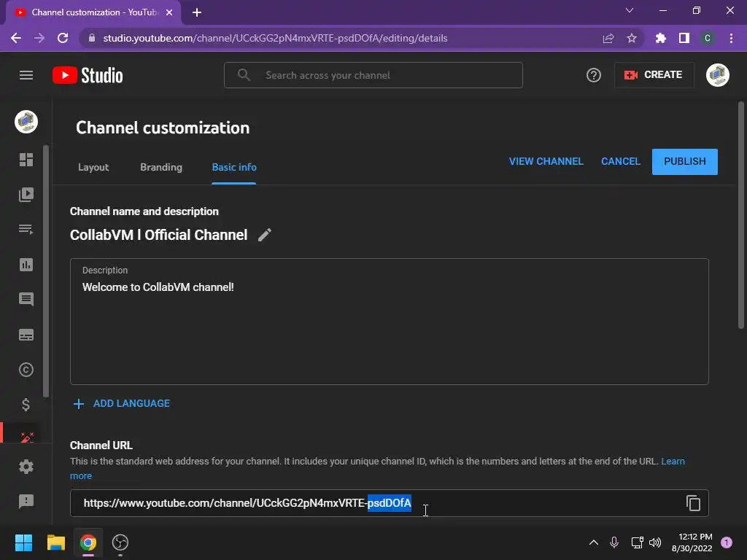Screen dimensions: 747x560
Task: Click the microphone tray icon
Action: [x=614, y=542]
